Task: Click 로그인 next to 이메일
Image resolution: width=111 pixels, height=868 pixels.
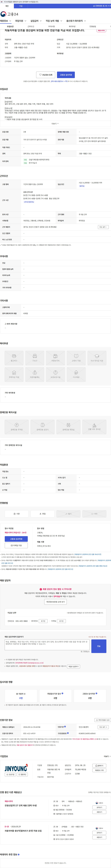Action: coord(61,621)
